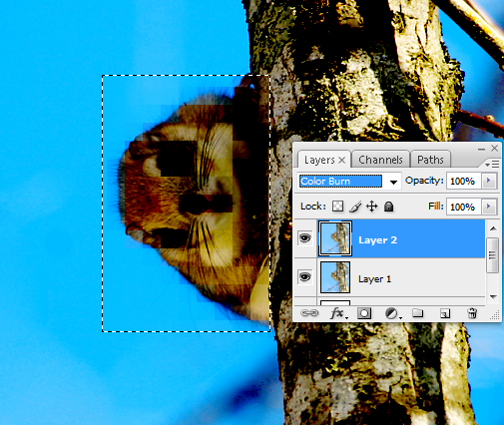Click the Layer 2 name label

pos(377,240)
